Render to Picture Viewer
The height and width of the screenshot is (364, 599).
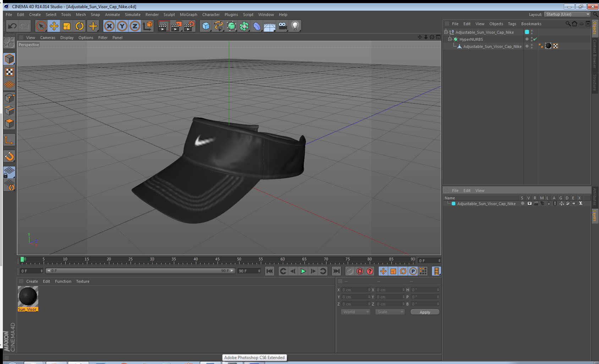(176, 26)
